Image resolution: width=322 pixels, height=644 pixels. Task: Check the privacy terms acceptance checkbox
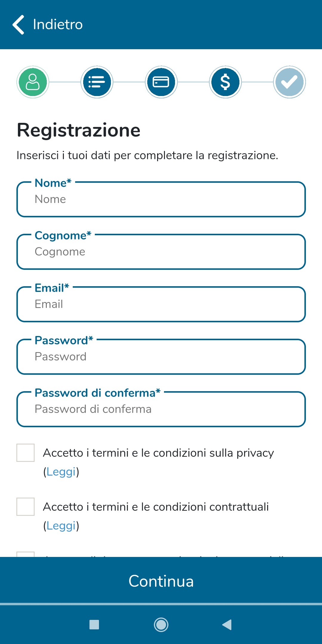[x=26, y=453]
